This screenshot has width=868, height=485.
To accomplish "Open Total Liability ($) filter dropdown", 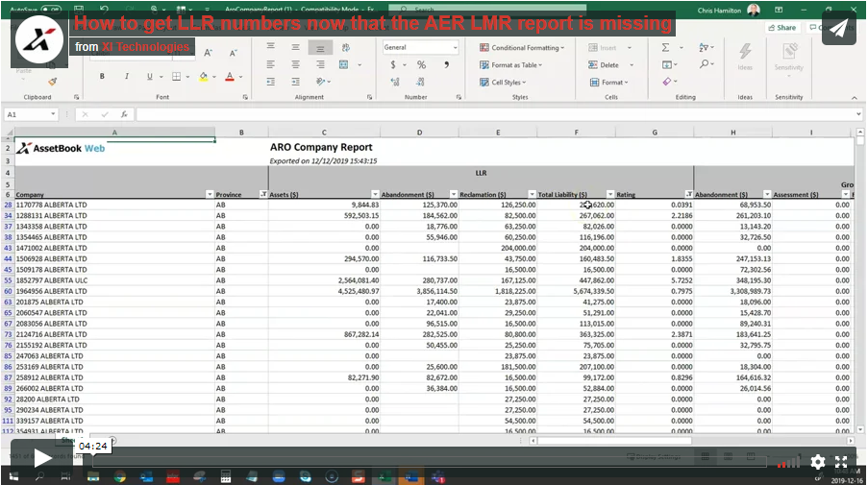I will 610,195.
